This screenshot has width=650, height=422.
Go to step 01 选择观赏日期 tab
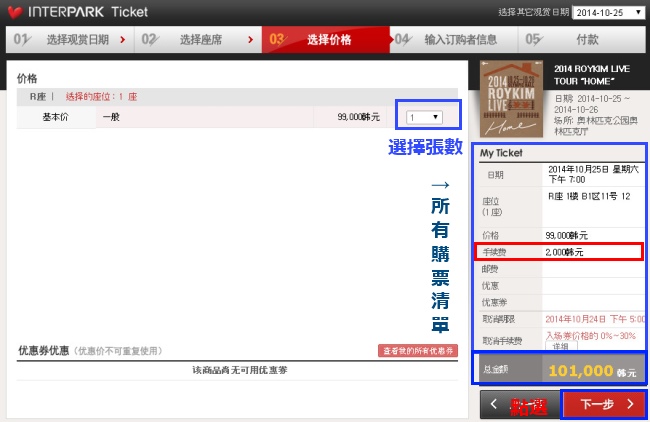point(70,40)
